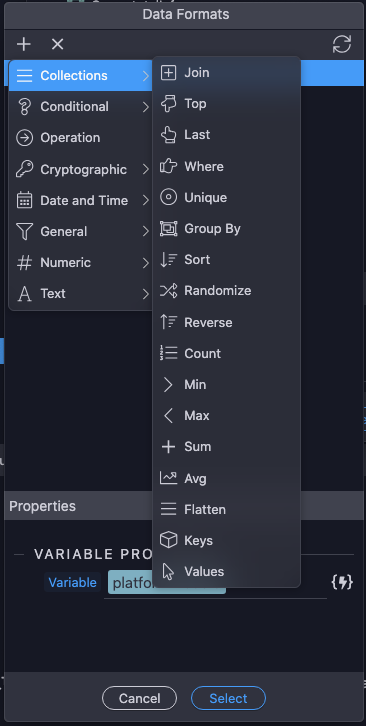This screenshot has height=726, width=366.
Task: Select the Randomize shuffle icon
Action: click(x=168, y=291)
